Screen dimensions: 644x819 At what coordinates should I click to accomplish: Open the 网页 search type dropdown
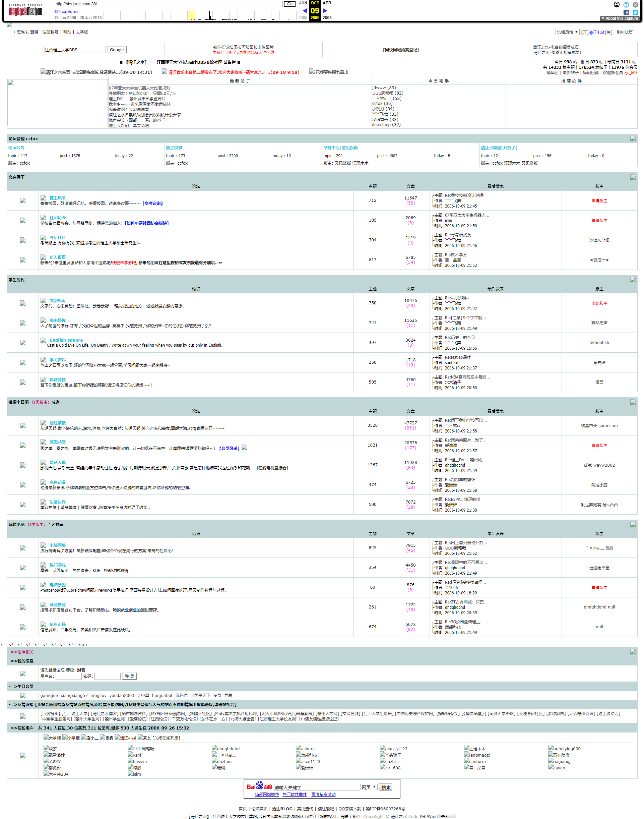[369, 787]
